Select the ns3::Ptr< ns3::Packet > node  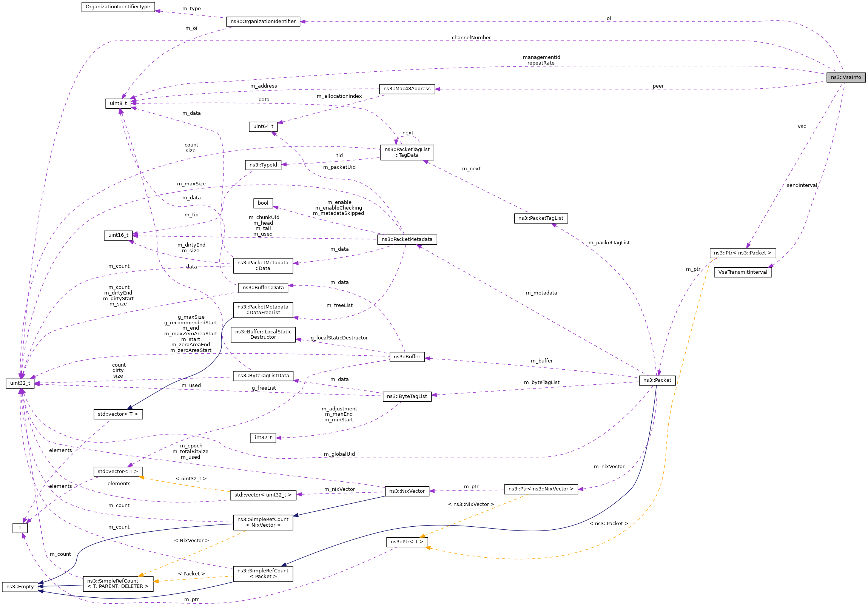(x=743, y=253)
